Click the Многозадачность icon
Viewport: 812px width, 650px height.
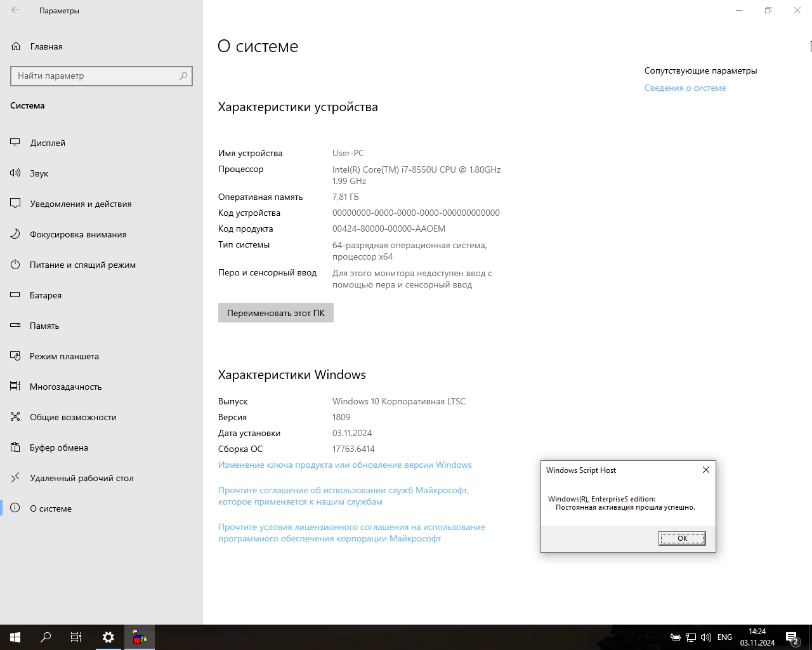tap(15, 386)
